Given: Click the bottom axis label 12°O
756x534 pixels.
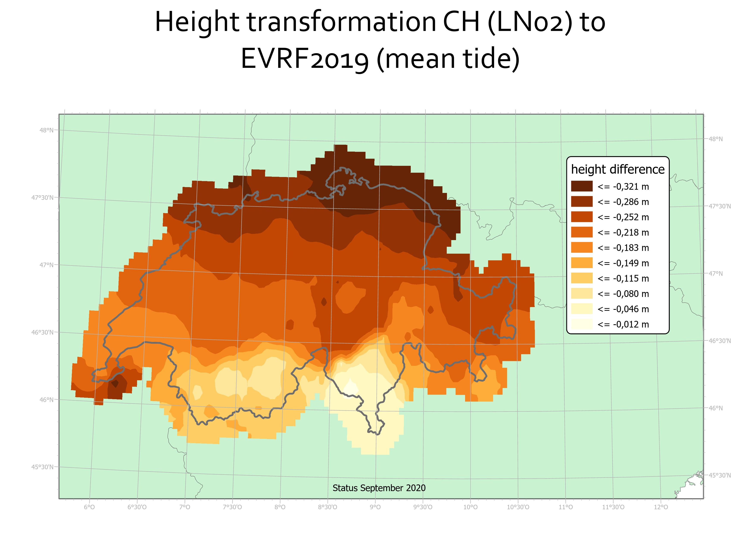Looking at the screenshot, I should coord(661,507).
